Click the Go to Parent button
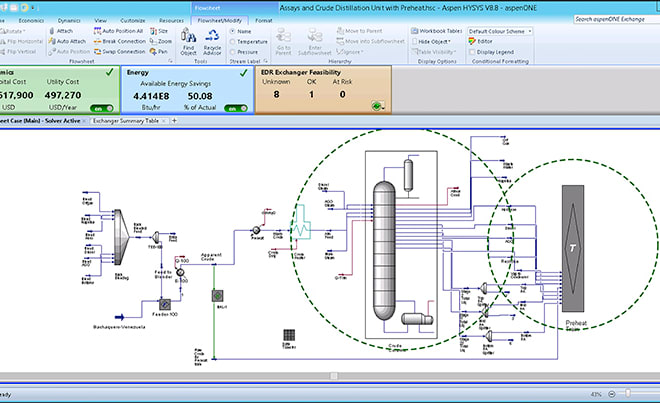660x403 pixels. pos(283,42)
